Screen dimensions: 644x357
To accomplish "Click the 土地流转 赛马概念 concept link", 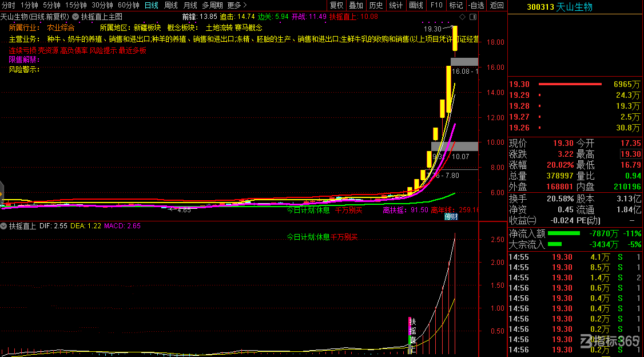I will [x=234, y=27].
